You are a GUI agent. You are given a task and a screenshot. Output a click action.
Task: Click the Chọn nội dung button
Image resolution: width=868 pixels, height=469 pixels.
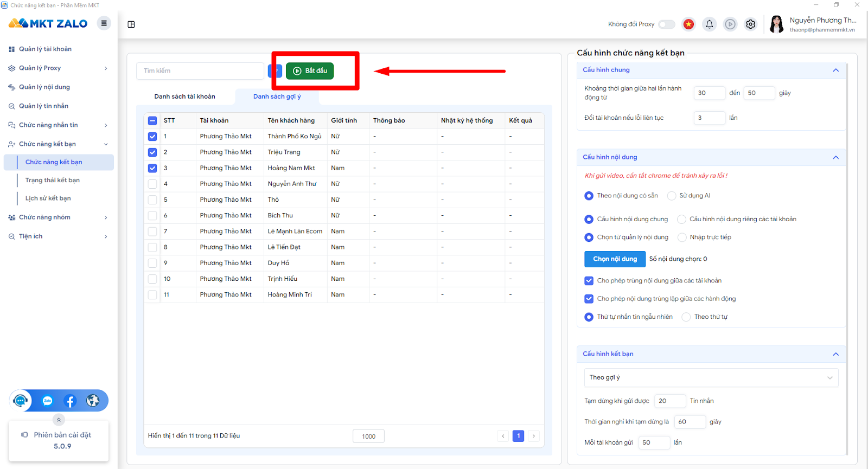tap(615, 259)
